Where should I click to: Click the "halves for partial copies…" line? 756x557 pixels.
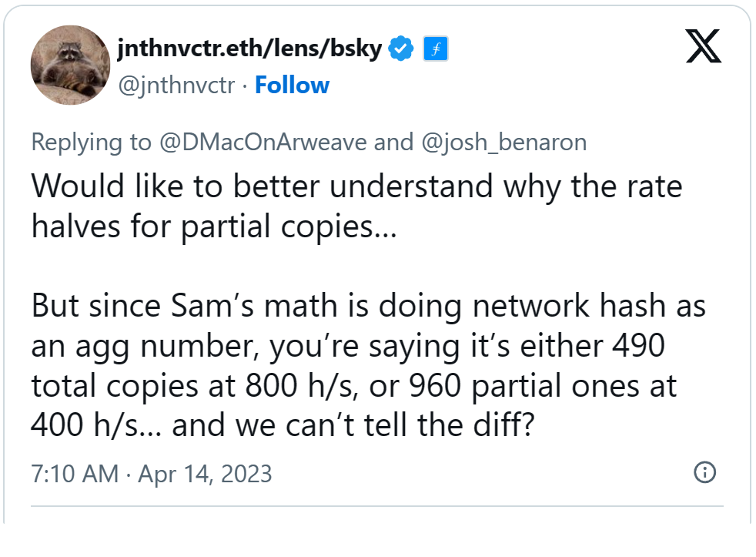pyautogui.click(x=213, y=227)
